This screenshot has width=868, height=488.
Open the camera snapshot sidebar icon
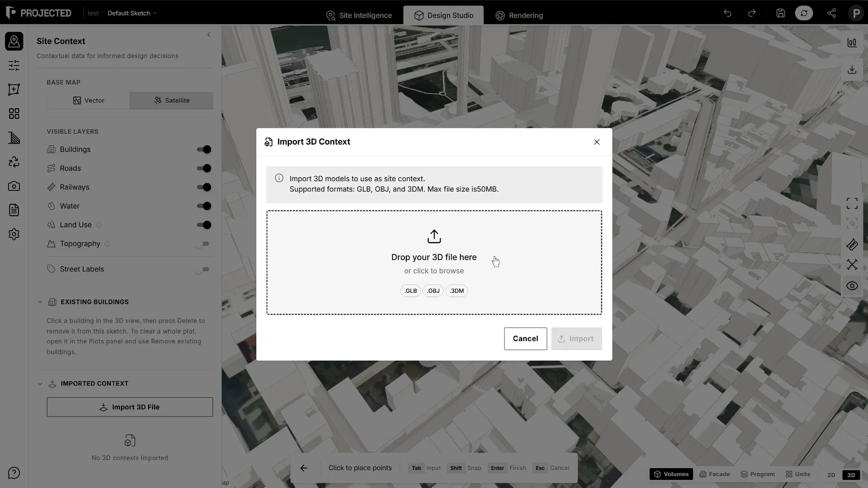pyautogui.click(x=14, y=186)
